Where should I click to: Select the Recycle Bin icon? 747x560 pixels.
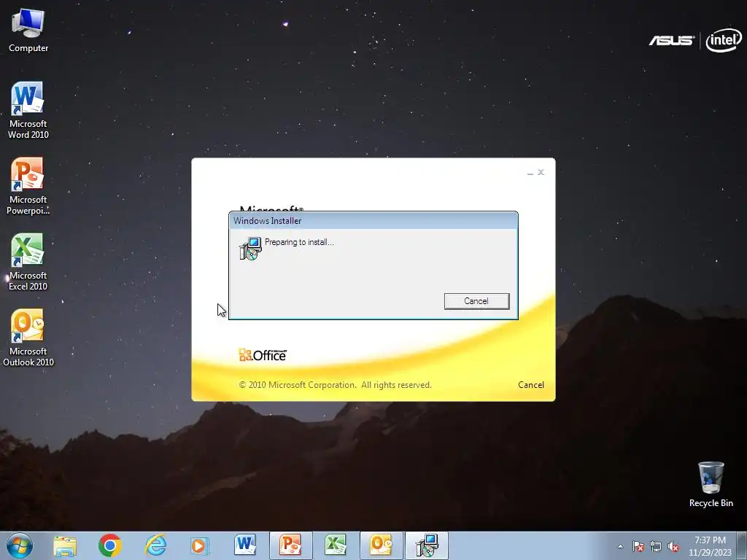[711, 484]
